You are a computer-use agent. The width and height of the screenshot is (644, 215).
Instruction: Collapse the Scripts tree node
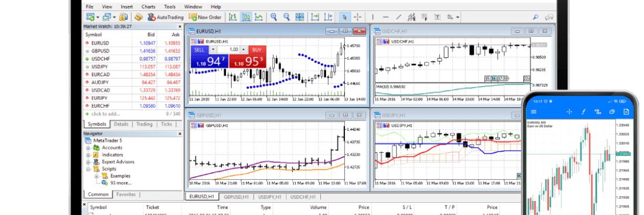coord(88,169)
